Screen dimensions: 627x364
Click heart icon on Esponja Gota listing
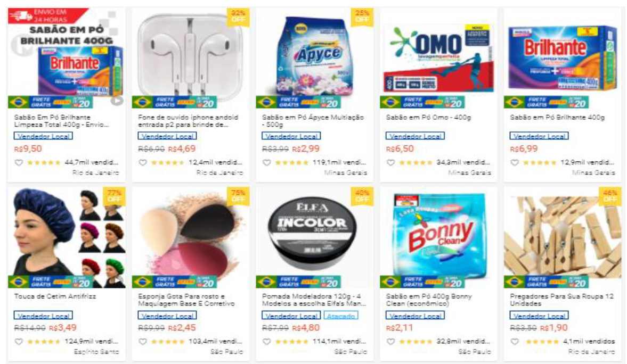click(143, 342)
